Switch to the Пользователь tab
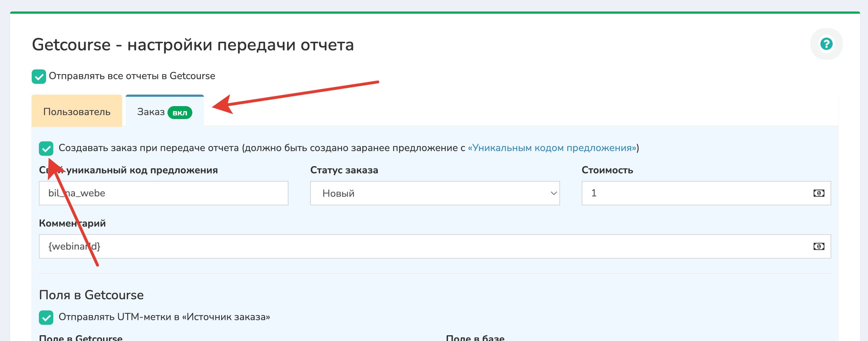The width and height of the screenshot is (868, 341). [x=77, y=112]
